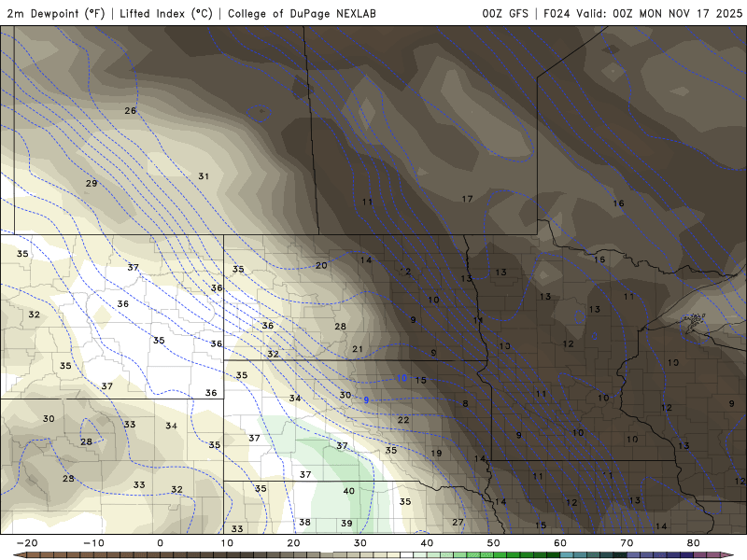Click the right arrow end of color bar
Screen dimensions: 747x560
coord(728,555)
